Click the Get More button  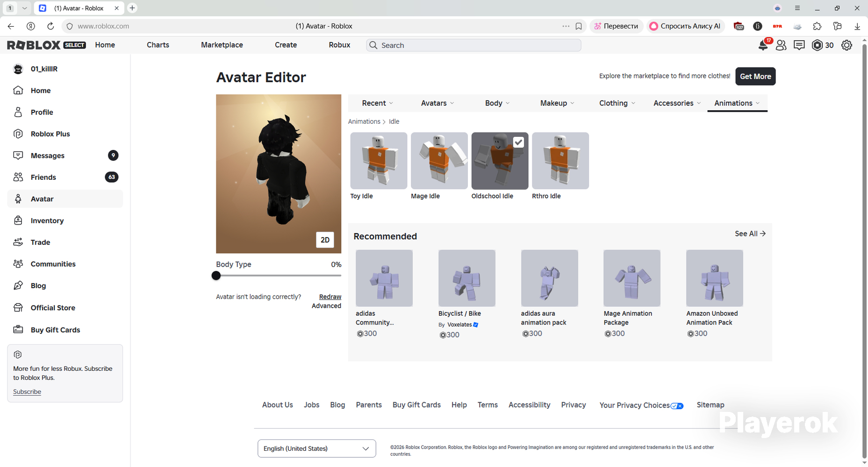tap(755, 77)
